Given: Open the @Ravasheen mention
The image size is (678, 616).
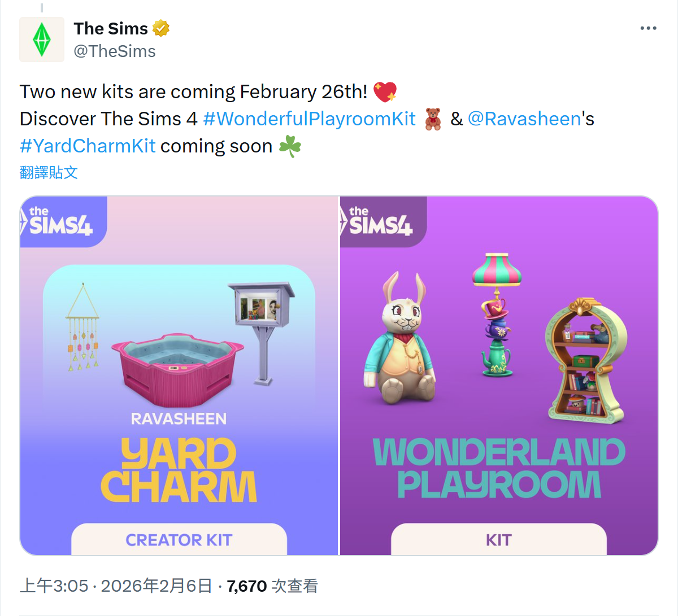Looking at the screenshot, I should pyautogui.click(x=524, y=119).
